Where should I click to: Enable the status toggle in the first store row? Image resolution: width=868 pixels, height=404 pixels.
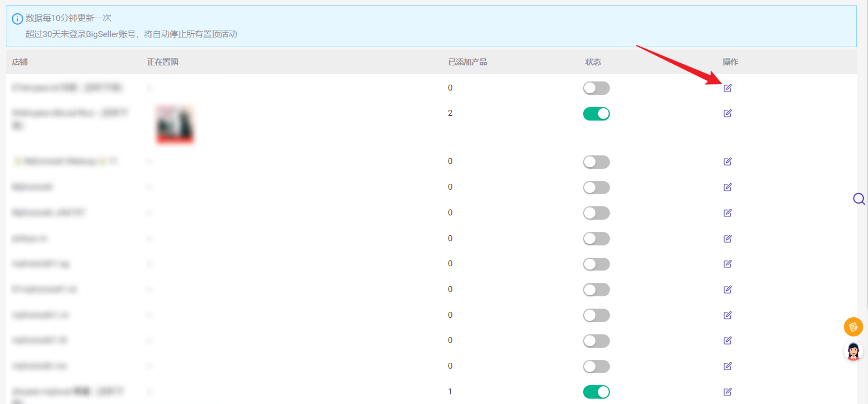[596, 88]
